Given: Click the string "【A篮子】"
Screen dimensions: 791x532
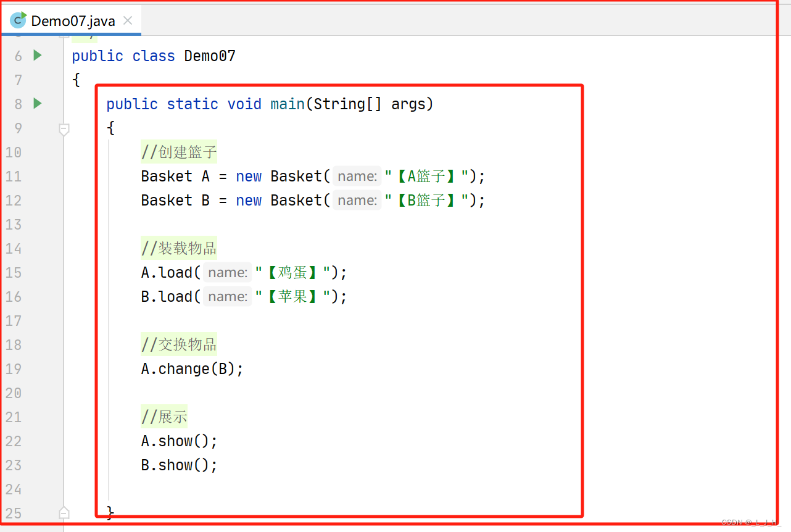Looking at the screenshot, I should 426,177.
